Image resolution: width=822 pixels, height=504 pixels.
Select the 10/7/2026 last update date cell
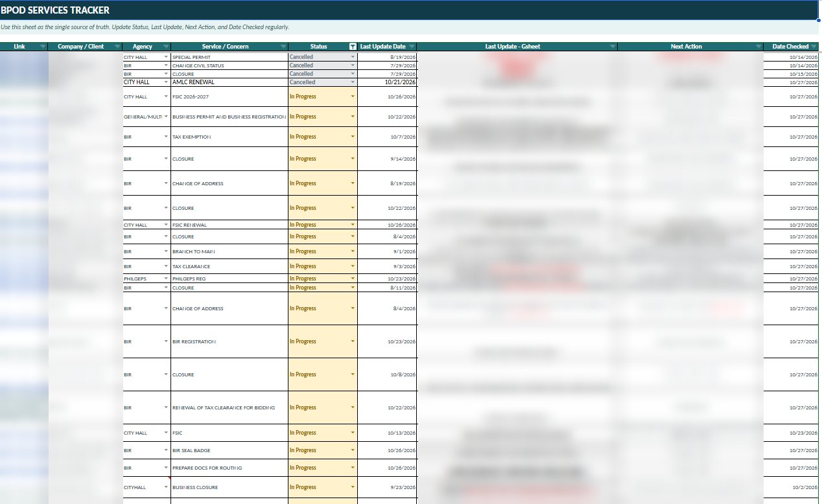click(387, 137)
